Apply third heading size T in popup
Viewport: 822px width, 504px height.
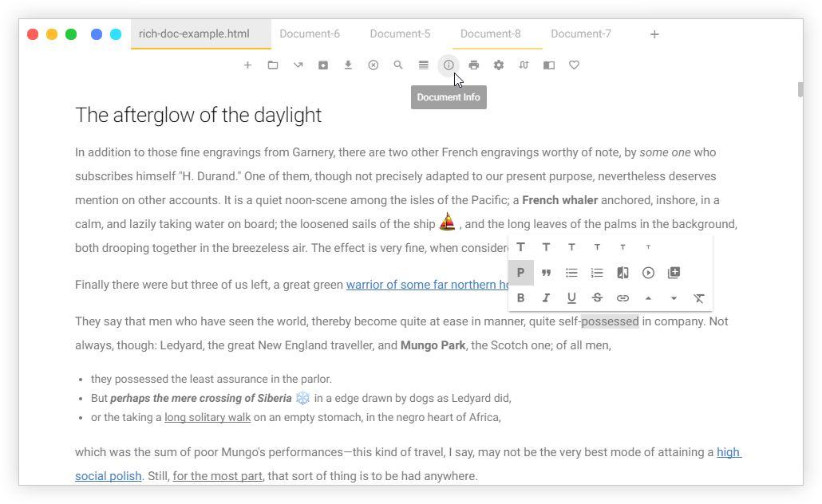pos(571,246)
